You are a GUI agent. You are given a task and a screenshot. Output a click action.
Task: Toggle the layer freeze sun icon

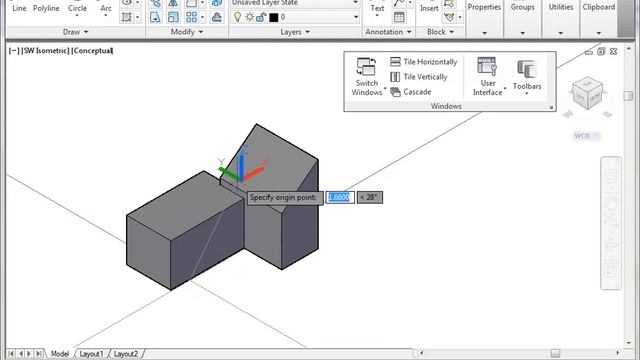[x=249, y=17]
